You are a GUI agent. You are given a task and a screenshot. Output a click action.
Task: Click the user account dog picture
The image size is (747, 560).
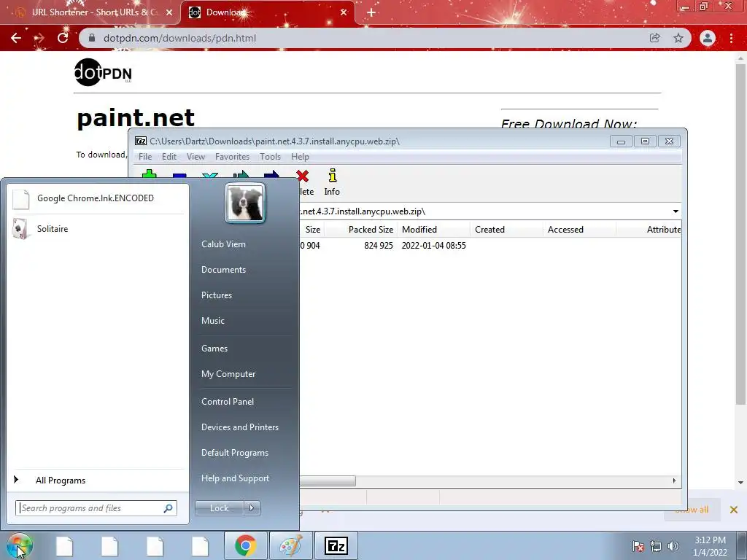click(245, 203)
